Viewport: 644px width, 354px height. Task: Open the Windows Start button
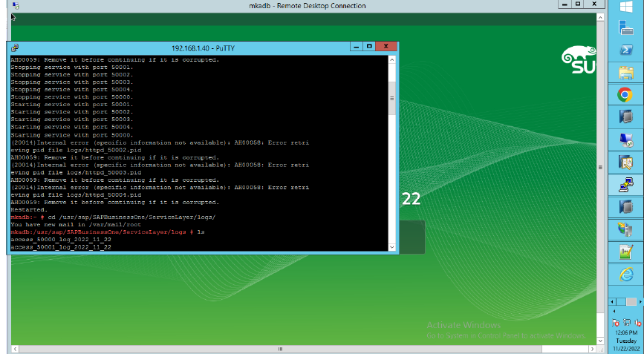click(x=625, y=6)
